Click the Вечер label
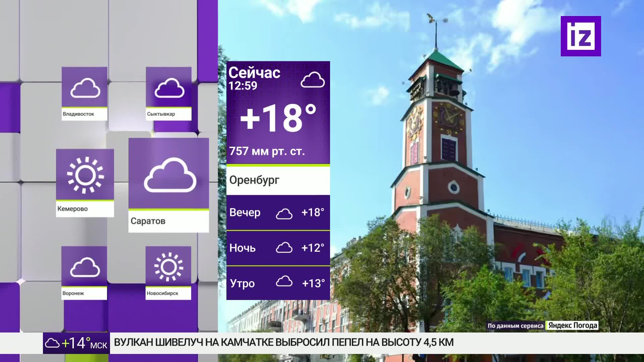 tap(245, 213)
